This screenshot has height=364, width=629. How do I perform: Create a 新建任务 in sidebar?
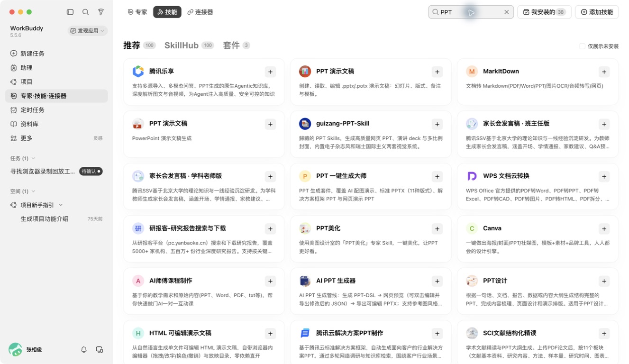56,54
